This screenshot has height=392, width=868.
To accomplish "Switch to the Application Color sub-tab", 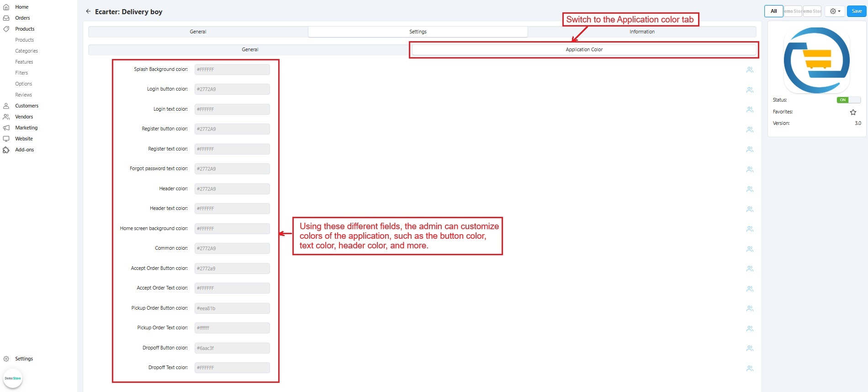I will pyautogui.click(x=584, y=49).
